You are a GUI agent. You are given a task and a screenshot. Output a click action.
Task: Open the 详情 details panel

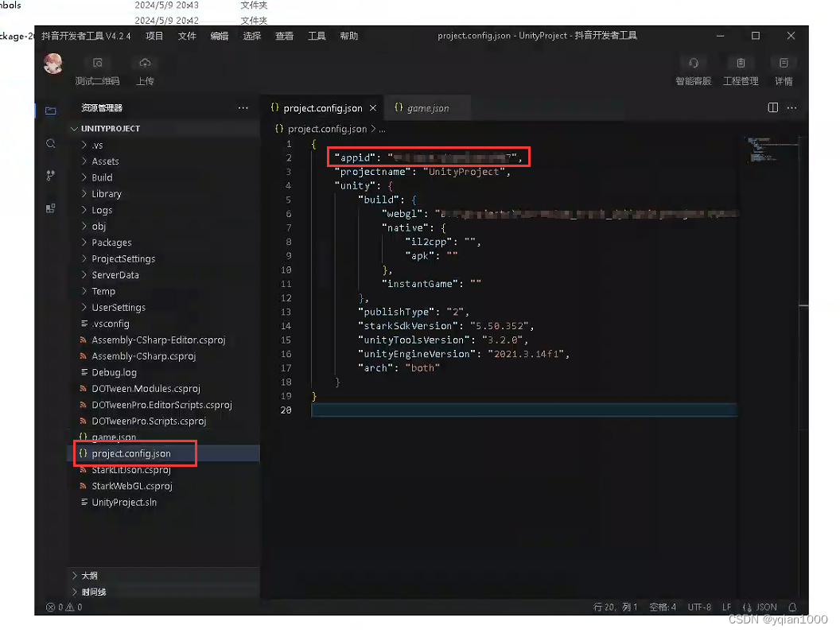pos(784,72)
